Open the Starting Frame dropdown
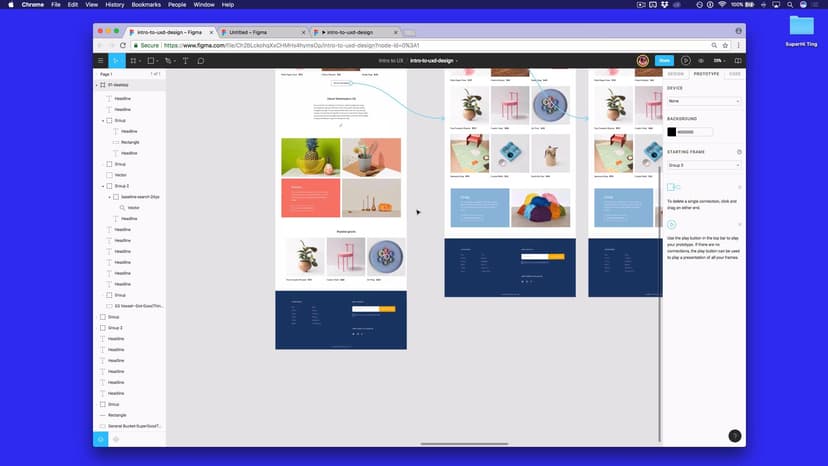 point(703,165)
